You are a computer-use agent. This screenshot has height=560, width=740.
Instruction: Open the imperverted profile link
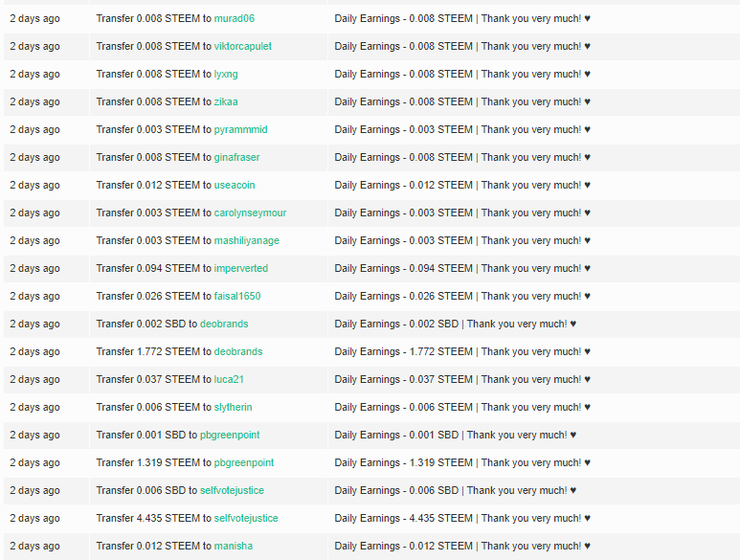tap(240, 269)
